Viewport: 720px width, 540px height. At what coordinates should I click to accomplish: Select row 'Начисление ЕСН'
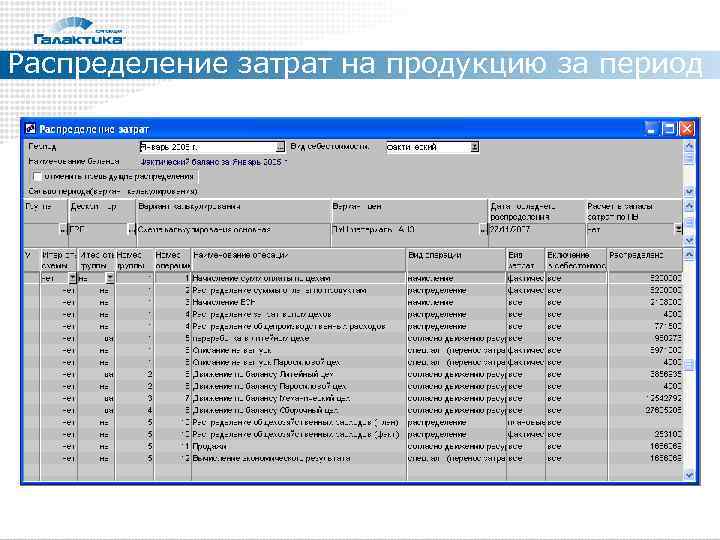353,302
